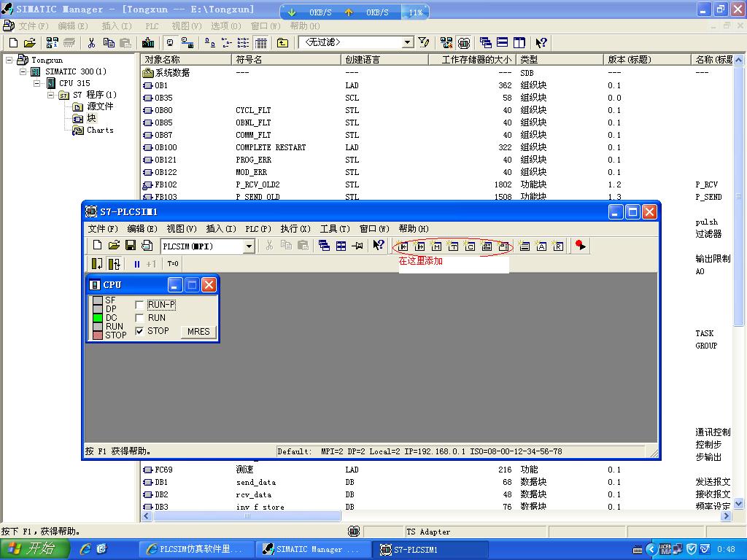
Task: Insert input variable in PLCSIM toolbar
Action: (x=403, y=246)
